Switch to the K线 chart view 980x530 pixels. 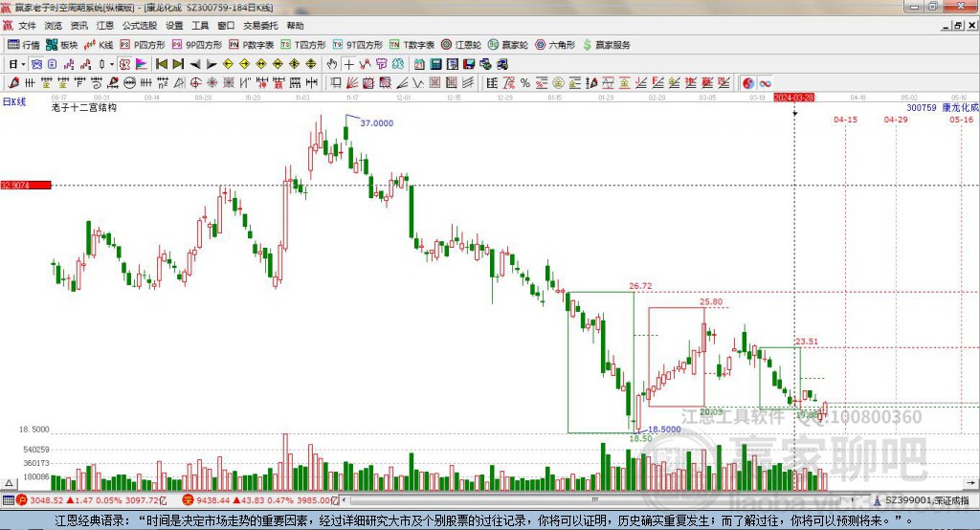(99, 45)
